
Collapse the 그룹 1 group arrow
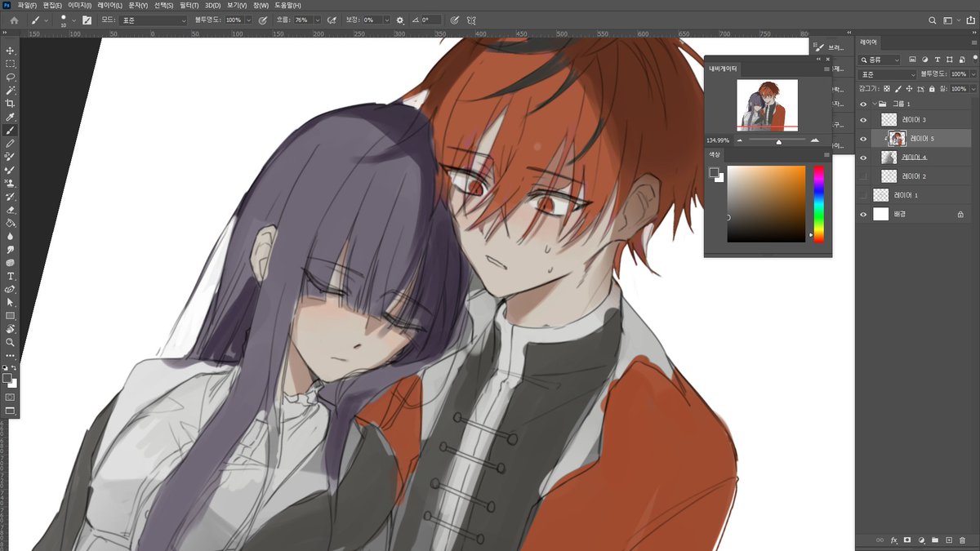click(x=874, y=104)
